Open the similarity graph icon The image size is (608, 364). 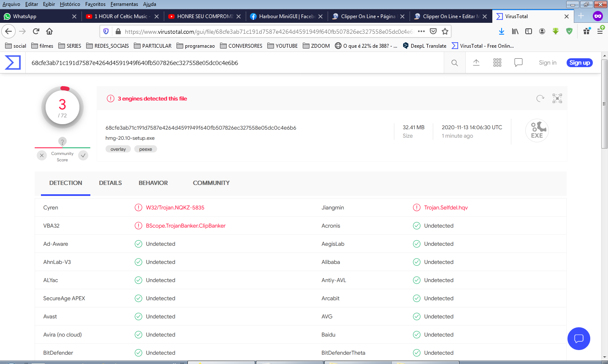tap(557, 98)
